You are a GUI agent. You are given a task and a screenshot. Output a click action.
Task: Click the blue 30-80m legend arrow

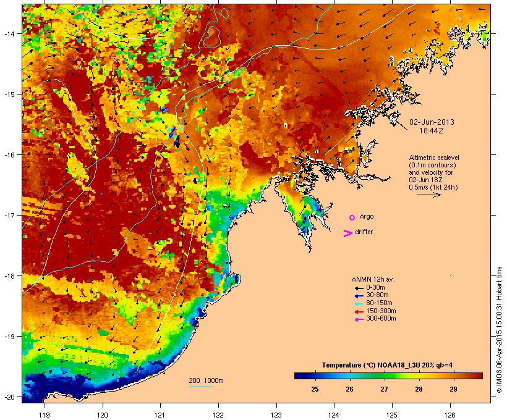click(x=359, y=296)
